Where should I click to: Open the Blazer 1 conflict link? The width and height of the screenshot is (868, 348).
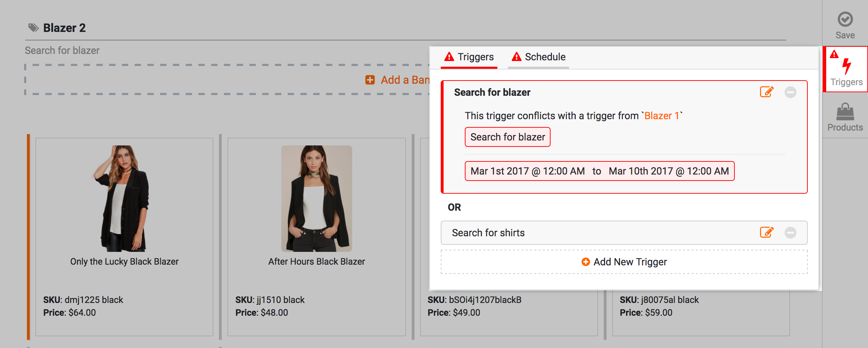[x=661, y=116]
